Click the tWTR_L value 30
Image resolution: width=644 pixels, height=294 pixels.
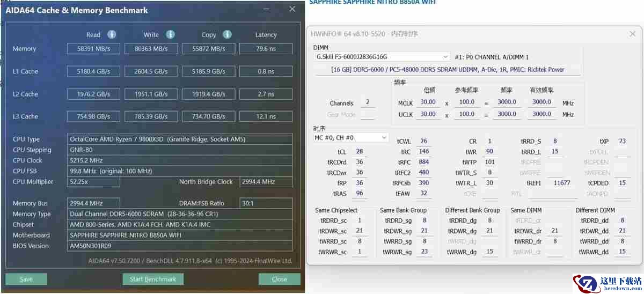point(489,183)
